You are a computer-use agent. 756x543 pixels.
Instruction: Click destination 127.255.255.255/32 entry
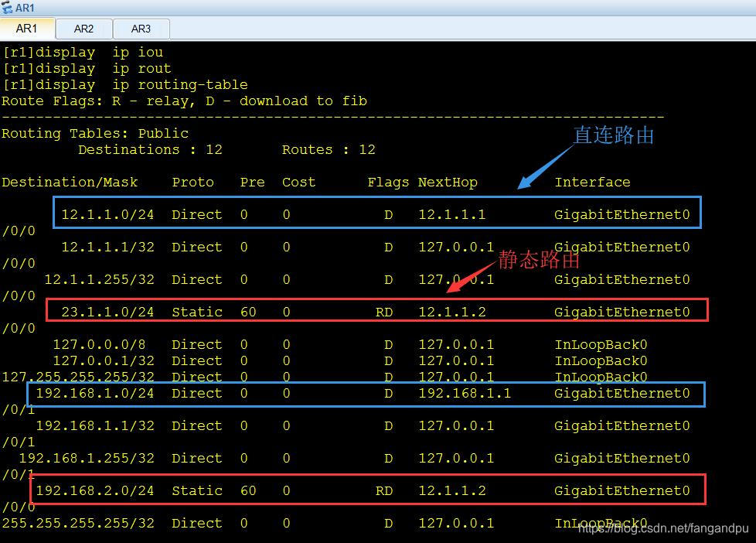tap(78, 377)
